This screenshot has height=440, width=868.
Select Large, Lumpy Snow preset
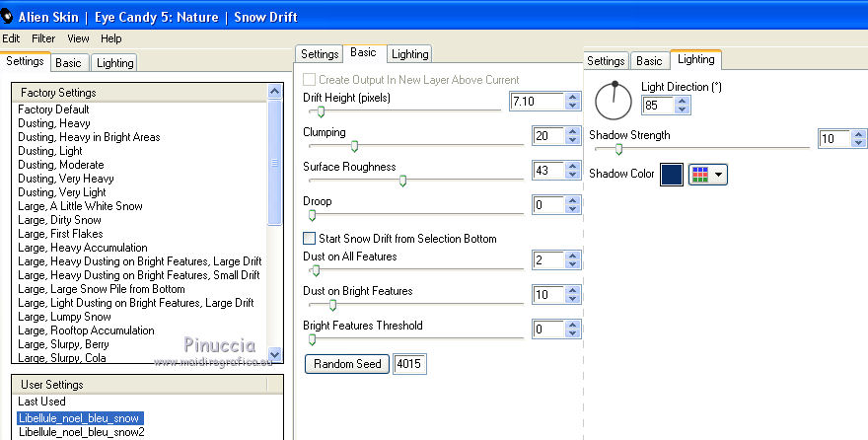point(64,317)
